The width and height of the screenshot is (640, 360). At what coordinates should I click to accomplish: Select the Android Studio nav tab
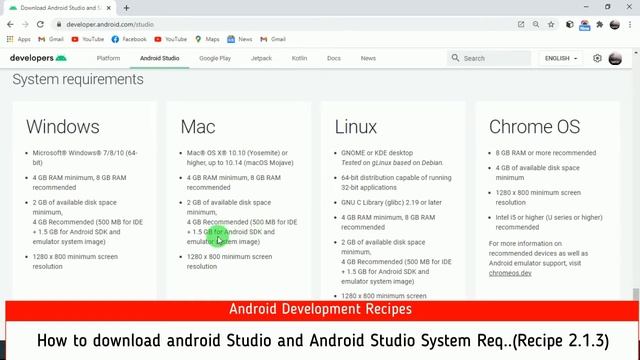pyautogui.click(x=160, y=58)
